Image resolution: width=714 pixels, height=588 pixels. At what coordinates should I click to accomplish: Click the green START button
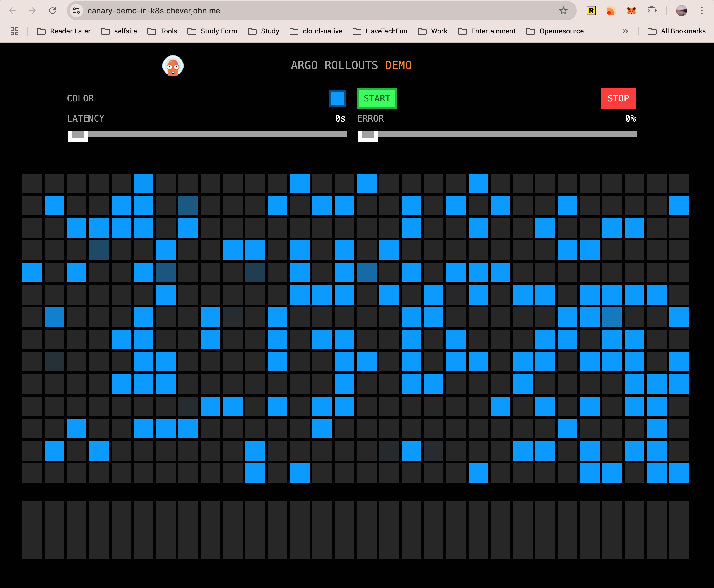coord(377,98)
